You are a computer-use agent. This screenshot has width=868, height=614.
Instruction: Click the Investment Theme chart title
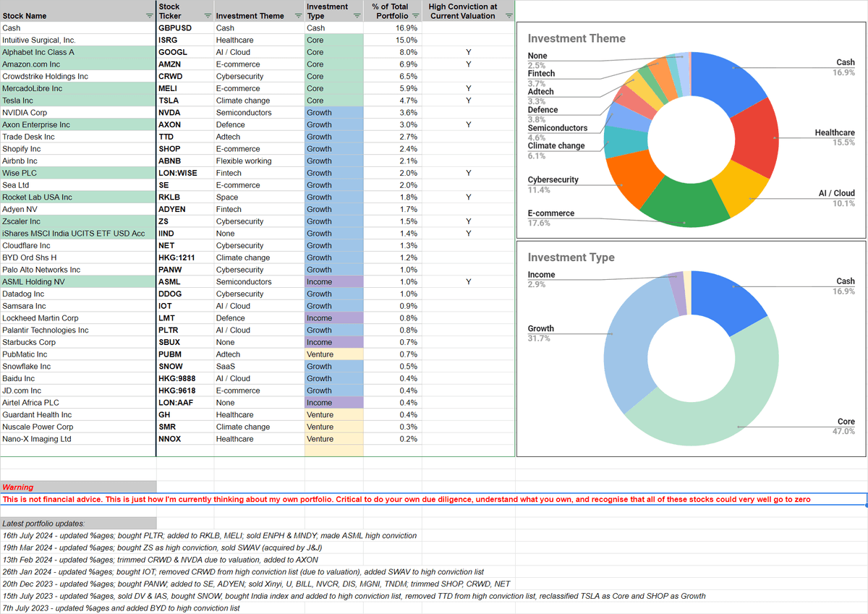(x=576, y=38)
